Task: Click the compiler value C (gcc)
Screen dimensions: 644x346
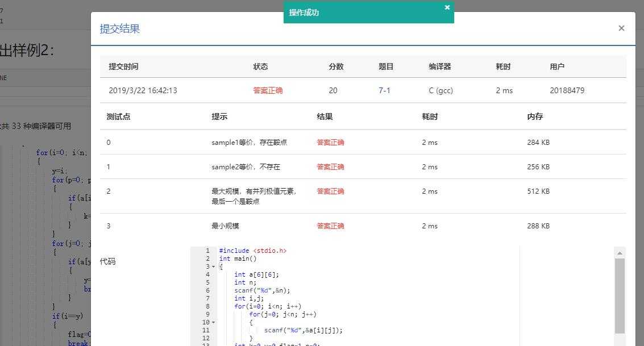Action: click(x=441, y=90)
